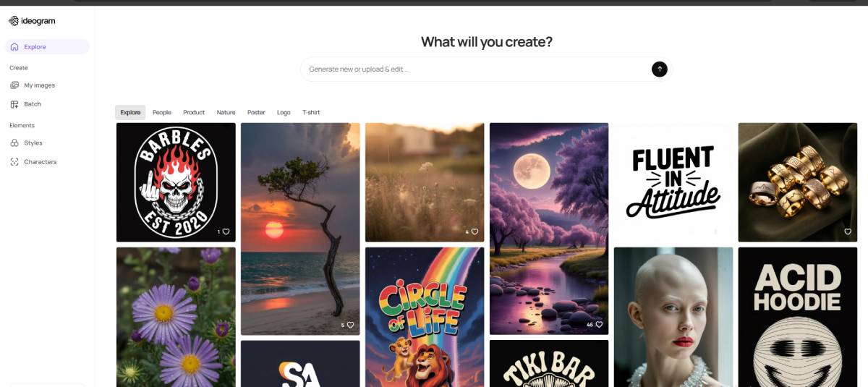Switch to the People tab
Viewport: 868px width, 387px height.
(162, 113)
